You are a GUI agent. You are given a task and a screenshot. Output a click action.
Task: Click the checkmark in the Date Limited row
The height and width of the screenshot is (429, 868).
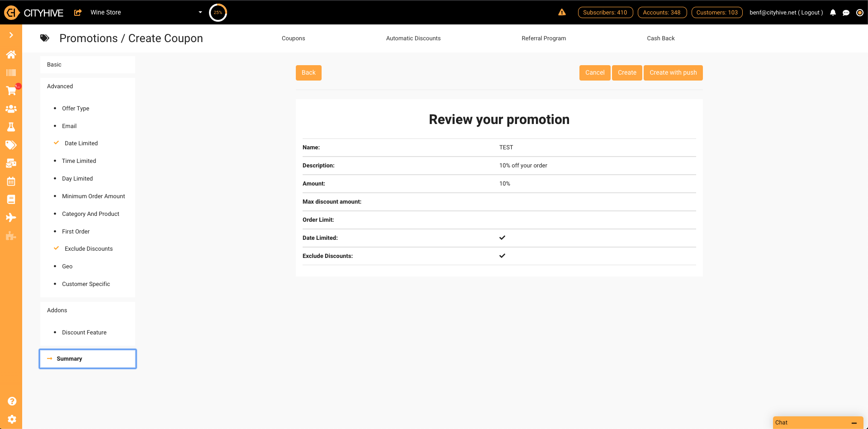coord(502,238)
